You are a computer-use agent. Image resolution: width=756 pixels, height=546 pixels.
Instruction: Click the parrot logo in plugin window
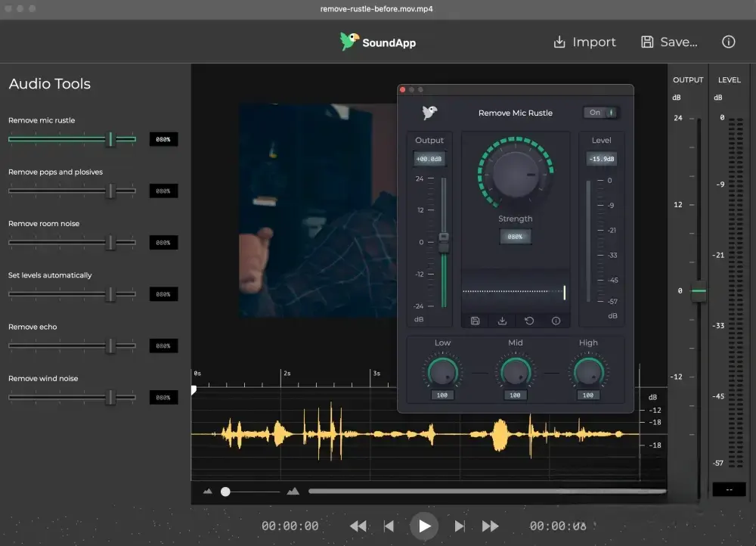click(x=430, y=113)
